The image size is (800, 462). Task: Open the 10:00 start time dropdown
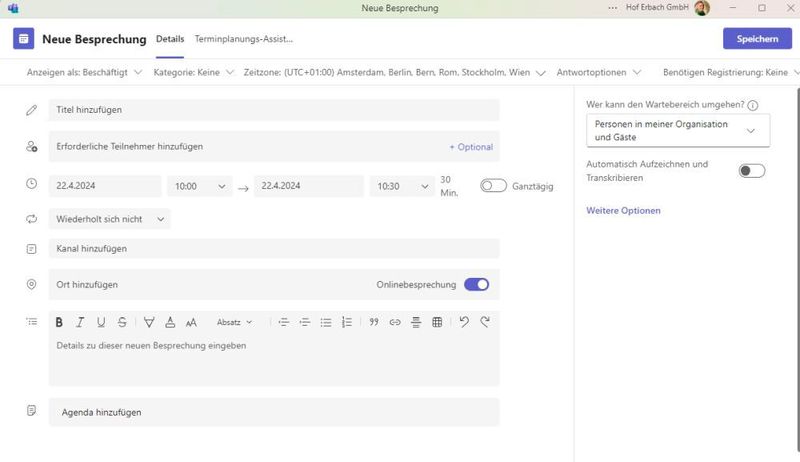click(x=199, y=186)
